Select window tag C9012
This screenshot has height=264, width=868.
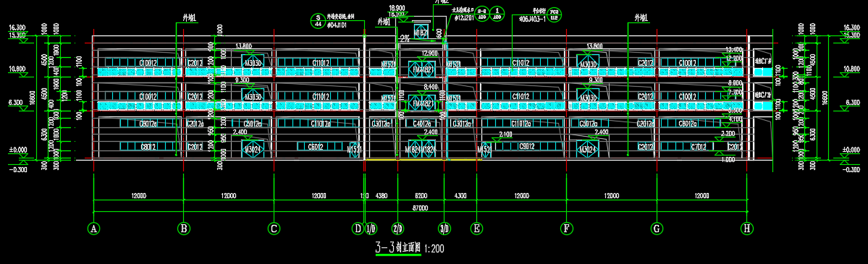point(526,147)
